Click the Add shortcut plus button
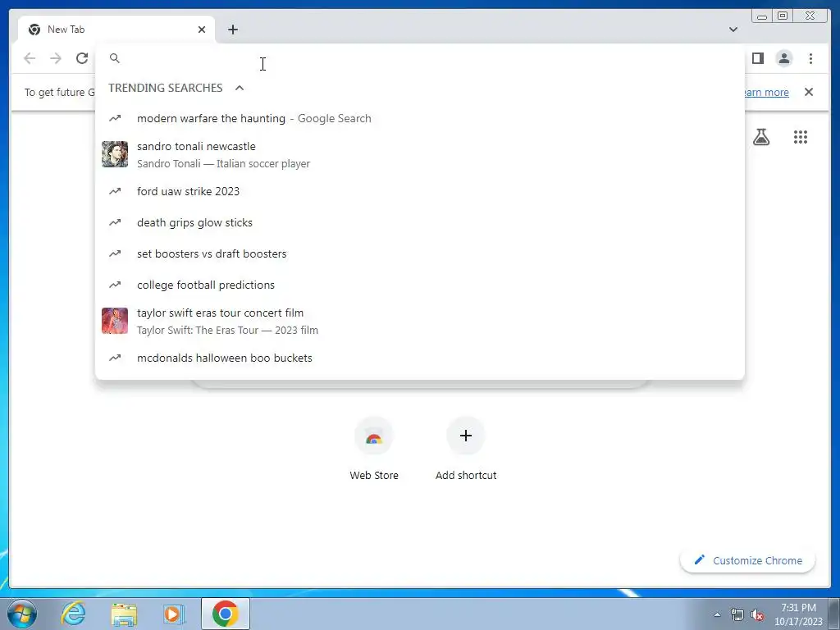Screen dimensions: 840x630 pos(466,436)
